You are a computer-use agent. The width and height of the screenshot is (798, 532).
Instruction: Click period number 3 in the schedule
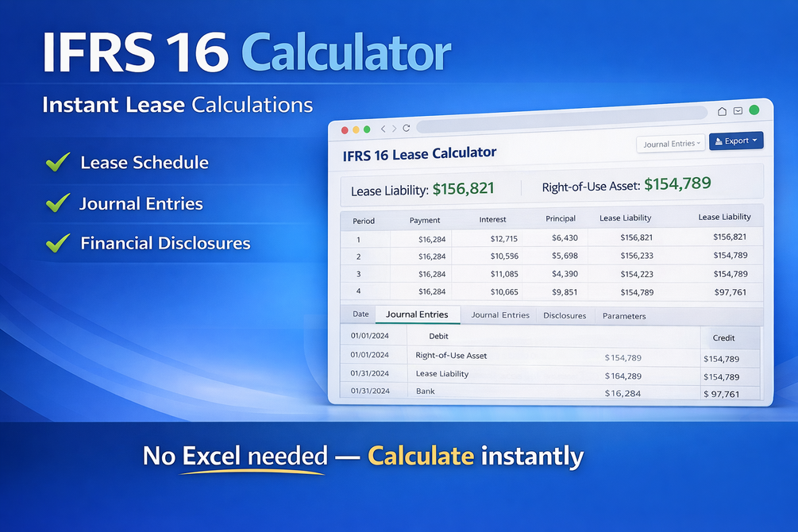[x=358, y=274]
